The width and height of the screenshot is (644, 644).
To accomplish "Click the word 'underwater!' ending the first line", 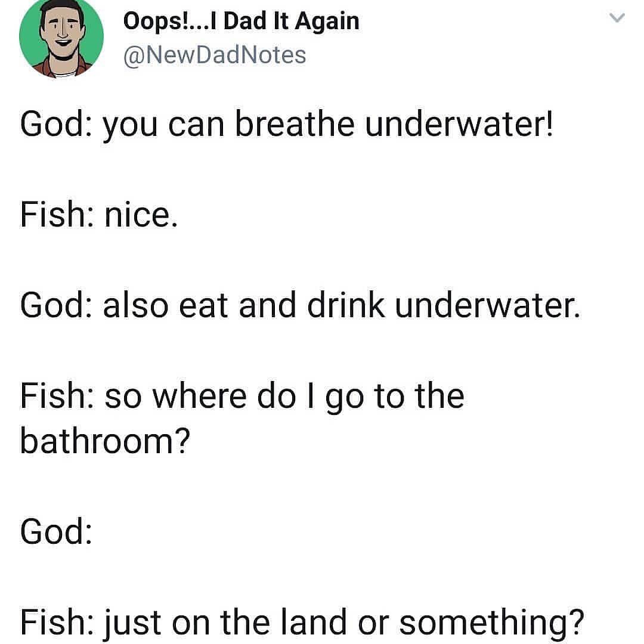I will pyautogui.click(x=459, y=123).
